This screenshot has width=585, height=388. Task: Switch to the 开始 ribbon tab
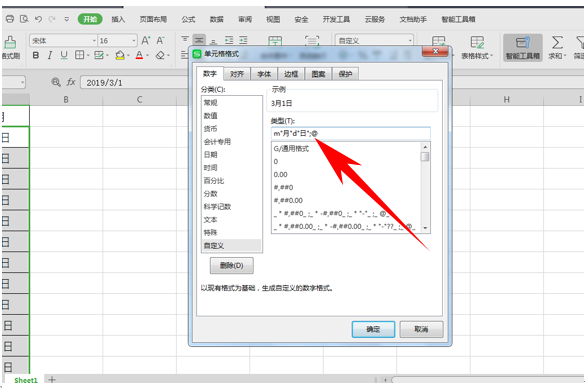point(90,19)
